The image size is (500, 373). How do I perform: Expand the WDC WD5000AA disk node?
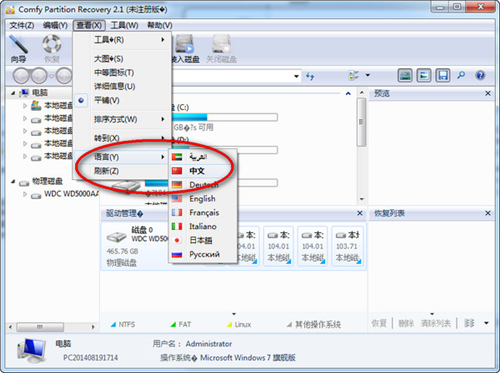point(25,194)
